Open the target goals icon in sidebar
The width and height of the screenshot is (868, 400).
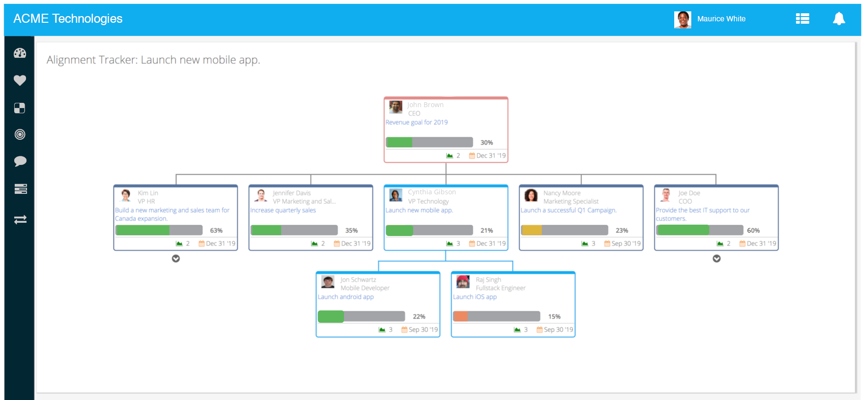pyautogui.click(x=20, y=135)
